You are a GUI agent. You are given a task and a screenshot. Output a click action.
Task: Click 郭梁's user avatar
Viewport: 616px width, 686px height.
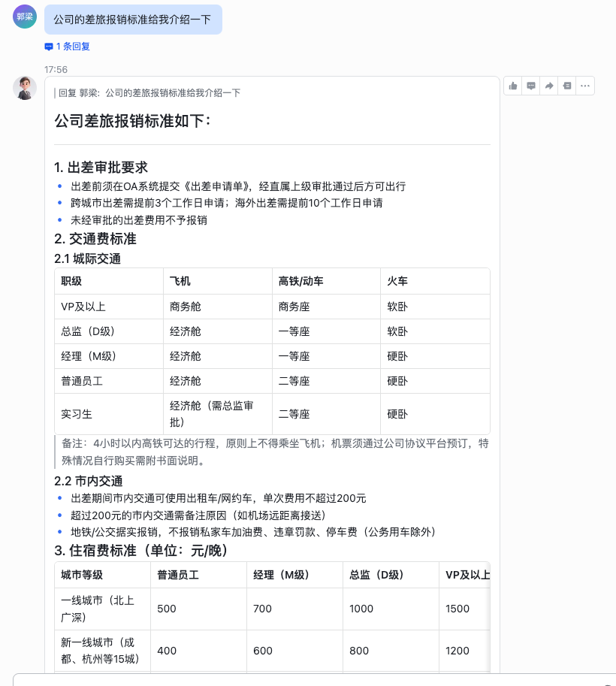25,17
